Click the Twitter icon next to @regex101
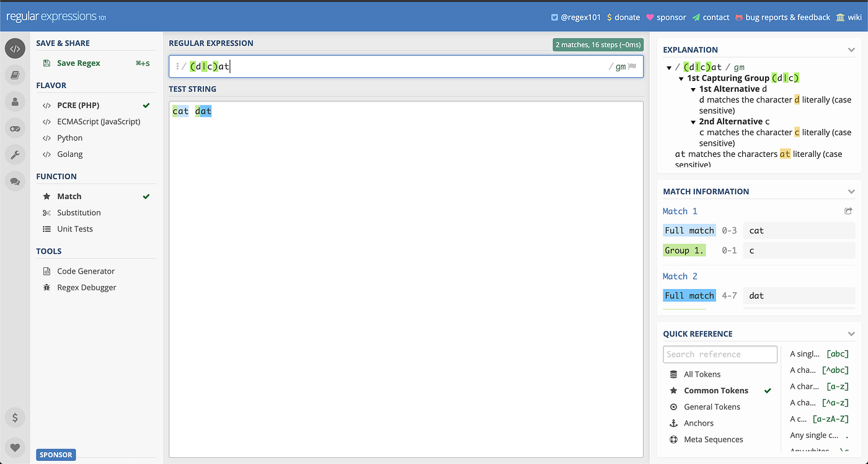The image size is (868, 464). pyautogui.click(x=554, y=17)
